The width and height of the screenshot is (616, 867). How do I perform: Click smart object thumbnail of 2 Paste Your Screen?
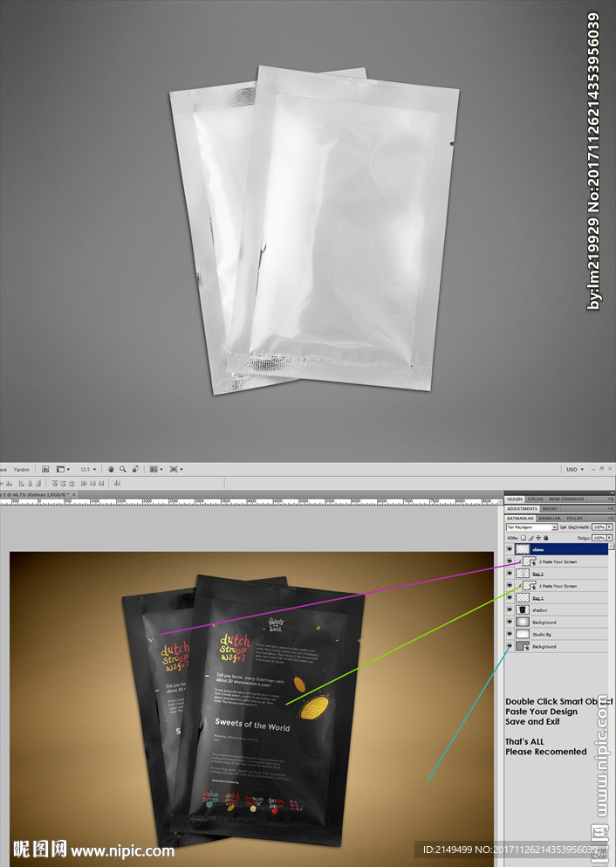(530, 561)
